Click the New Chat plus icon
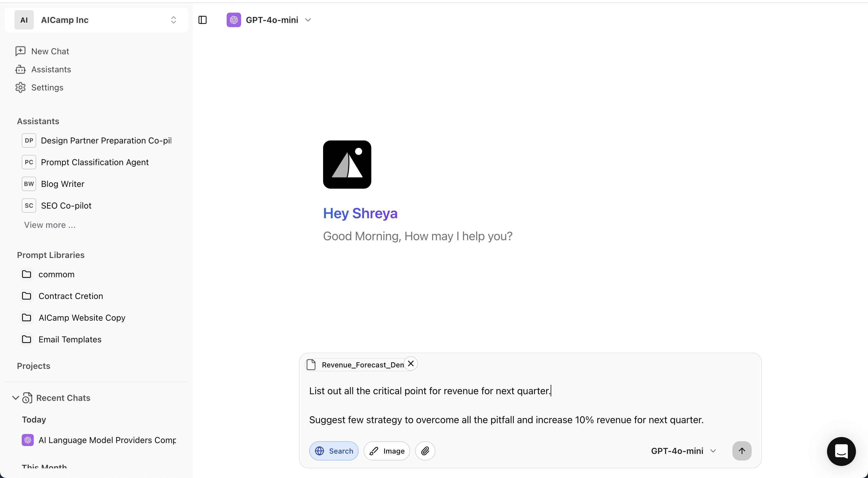This screenshot has height=478, width=868. click(20, 51)
